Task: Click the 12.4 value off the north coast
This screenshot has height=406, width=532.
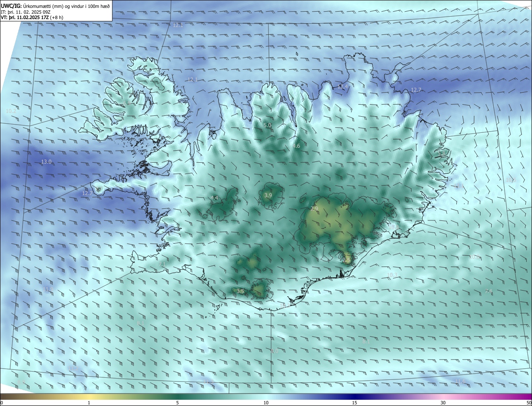Action: pyautogui.click(x=343, y=87)
